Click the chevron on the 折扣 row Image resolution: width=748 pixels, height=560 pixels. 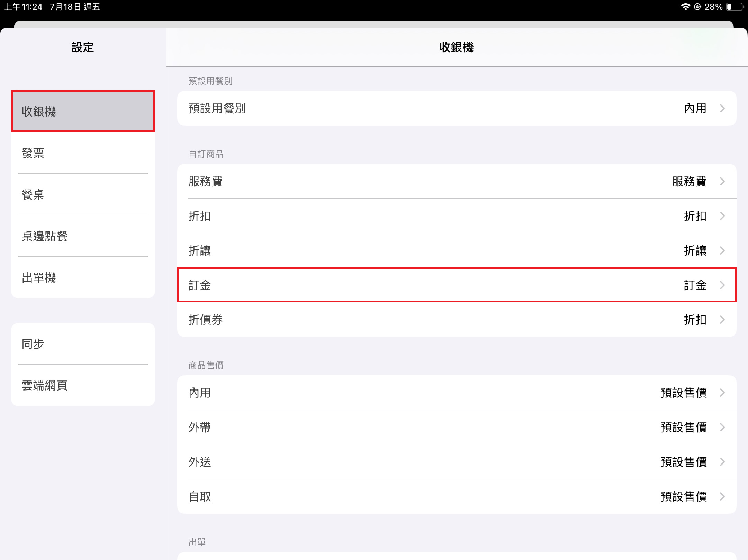pyautogui.click(x=722, y=216)
